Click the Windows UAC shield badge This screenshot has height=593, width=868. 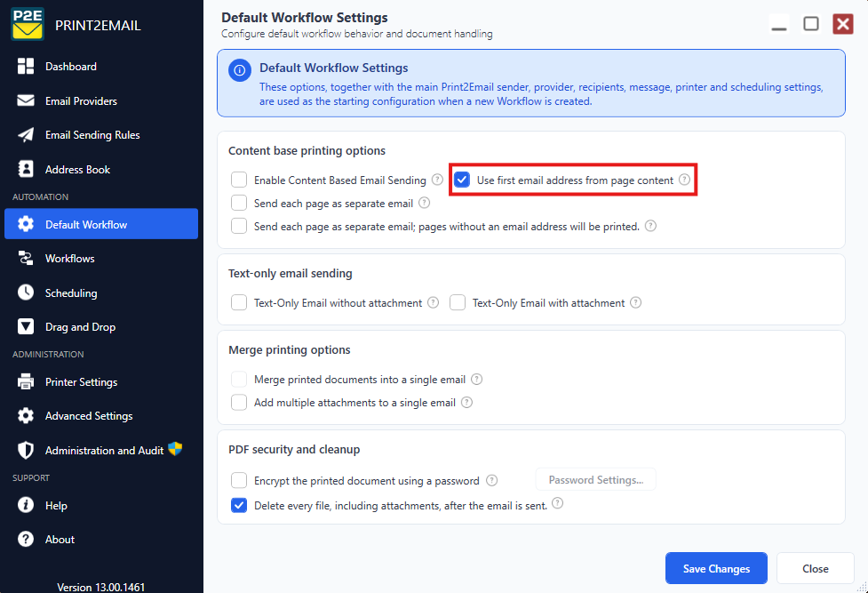tap(175, 448)
